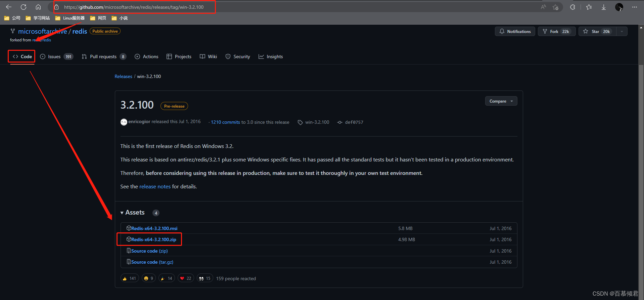The image size is (644, 300).
Task: Open the Actions tab
Action: (x=146, y=57)
